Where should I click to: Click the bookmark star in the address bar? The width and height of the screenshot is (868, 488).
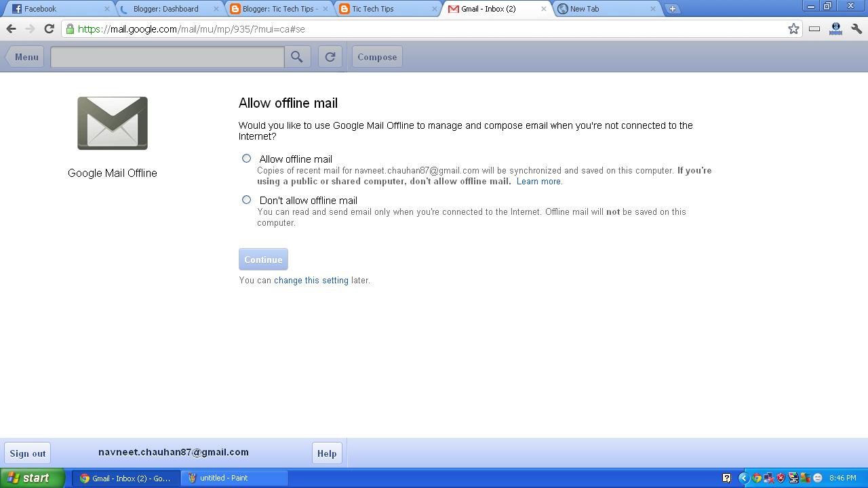pyautogui.click(x=793, y=29)
